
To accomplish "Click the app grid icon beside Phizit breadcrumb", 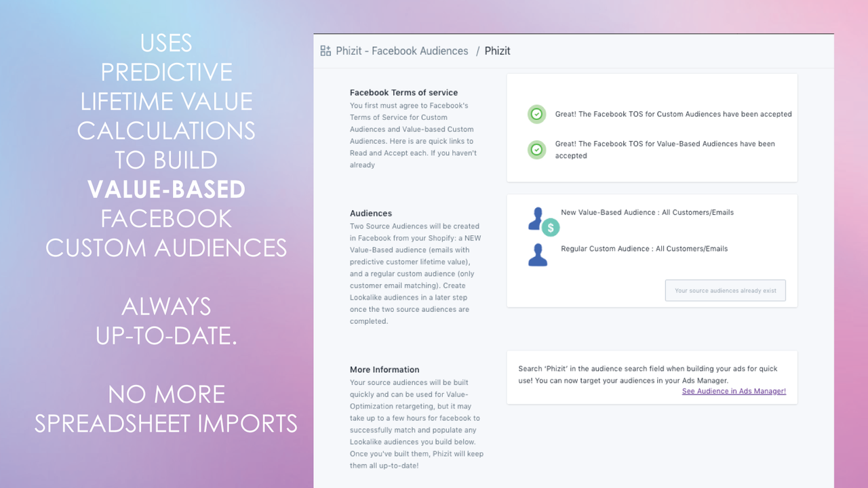I will coord(325,51).
